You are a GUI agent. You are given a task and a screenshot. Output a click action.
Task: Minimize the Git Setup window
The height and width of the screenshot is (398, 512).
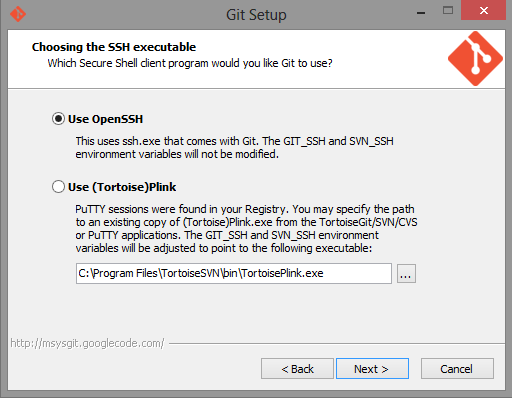point(421,13)
